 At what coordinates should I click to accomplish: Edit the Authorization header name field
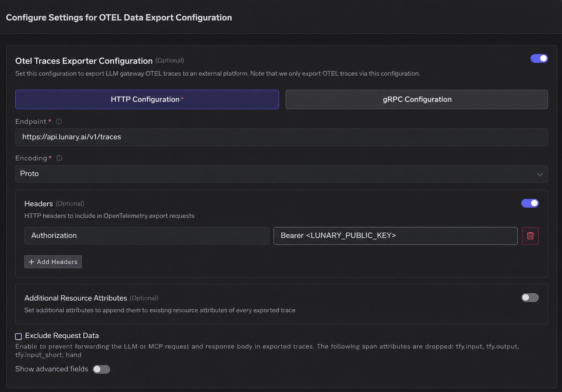[x=147, y=236]
